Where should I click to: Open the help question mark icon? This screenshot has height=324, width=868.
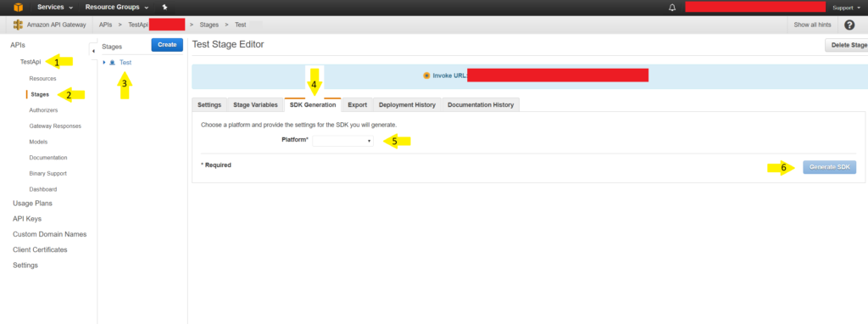pos(849,25)
